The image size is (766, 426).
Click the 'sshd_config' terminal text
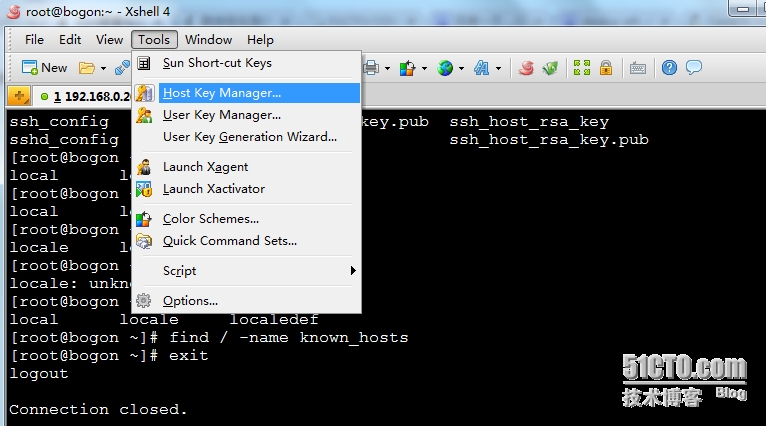(64, 140)
